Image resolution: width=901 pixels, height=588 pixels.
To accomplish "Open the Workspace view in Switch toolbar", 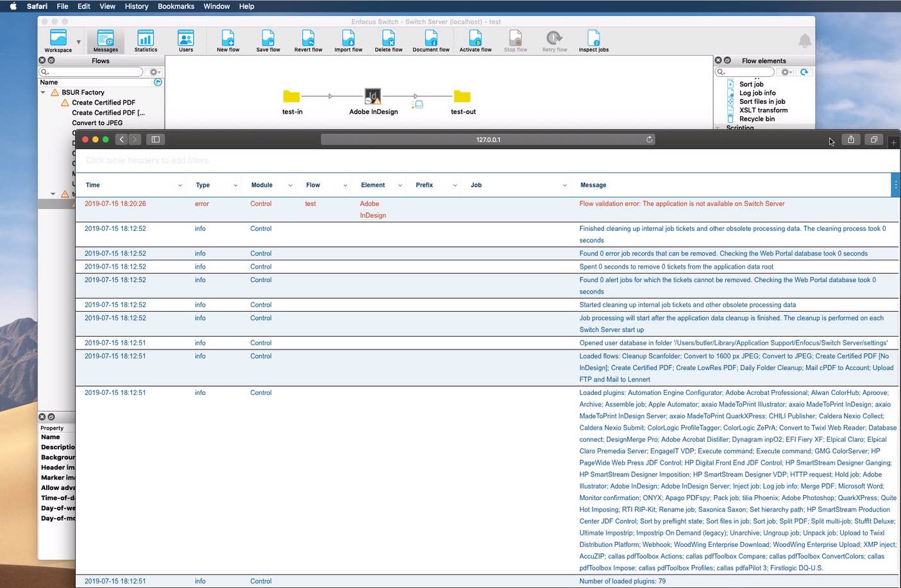I will point(58,40).
